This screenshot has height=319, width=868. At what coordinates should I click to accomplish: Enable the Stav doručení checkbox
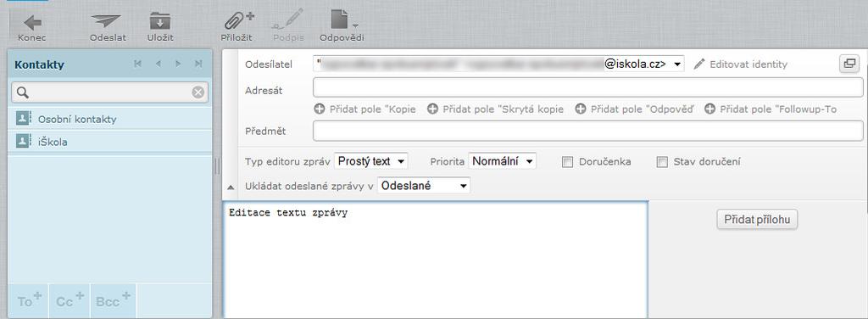661,162
